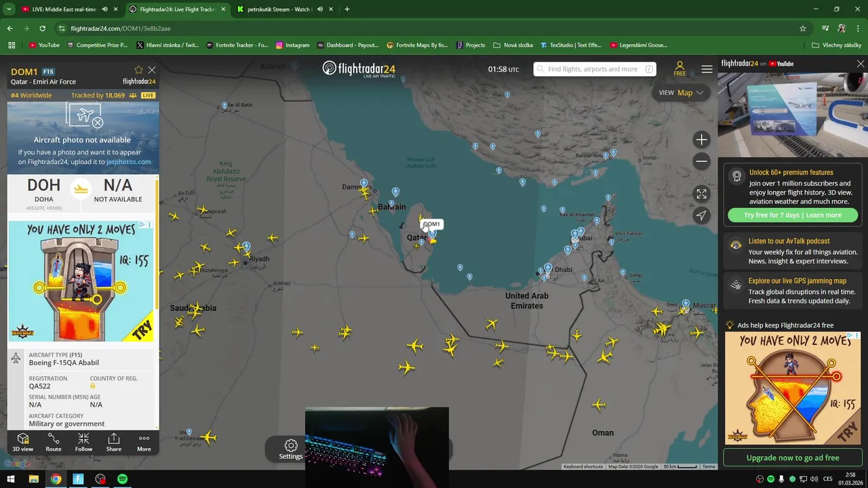Zoom in the map with plus button

pos(701,140)
